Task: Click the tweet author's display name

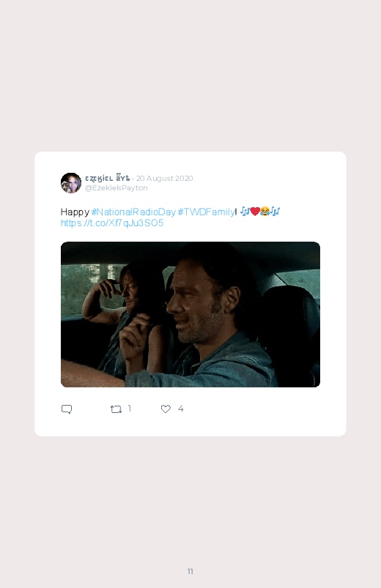Action: point(108,178)
